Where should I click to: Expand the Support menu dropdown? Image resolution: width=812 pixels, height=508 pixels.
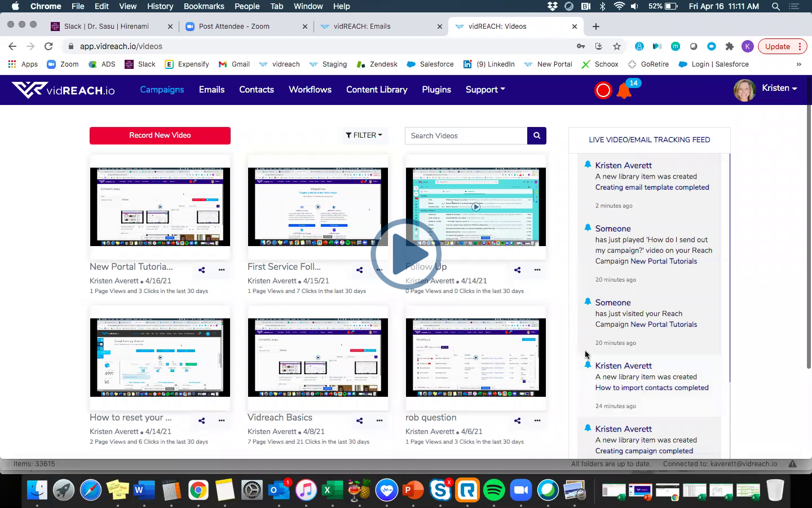tap(485, 90)
